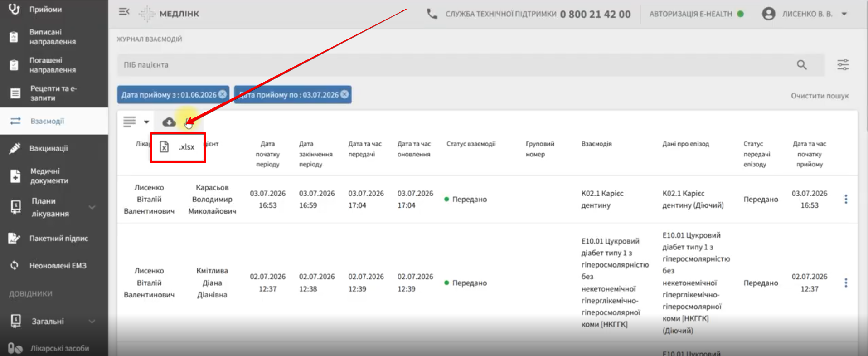Open Неоновлені ЕМЗ in the sidebar
This screenshot has height=356, width=868.
[58, 265]
